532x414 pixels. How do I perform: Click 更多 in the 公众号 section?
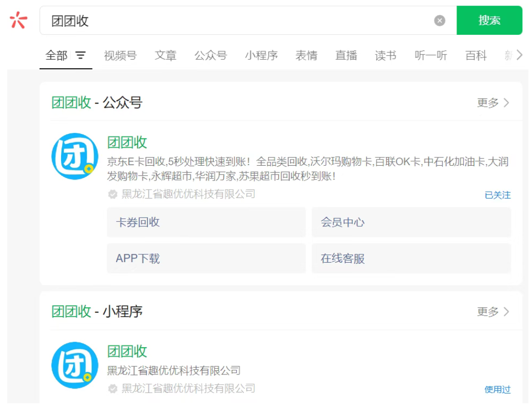(x=493, y=103)
